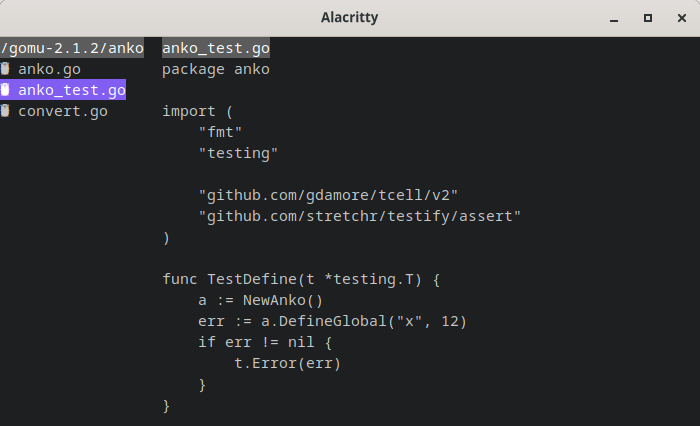Click the "package anko" line
The width and height of the screenshot is (700, 426).
coord(216,69)
